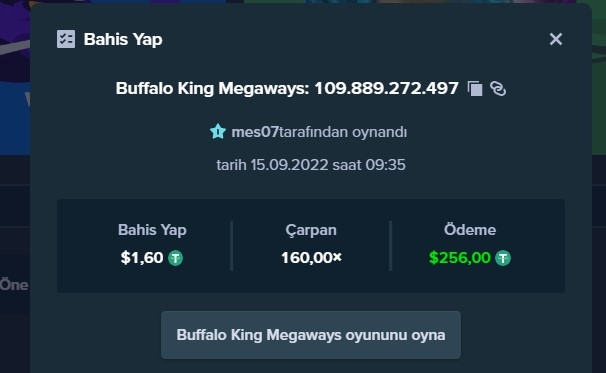Open the mes07 user profile

point(255,132)
